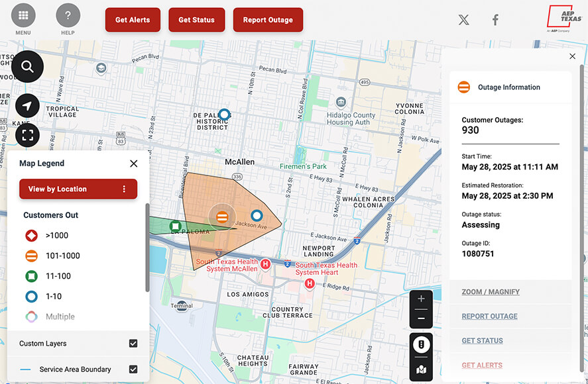The width and height of the screenshot is (588, 384).
Task: Click the Get Alerts button
Action: point(133,20)
